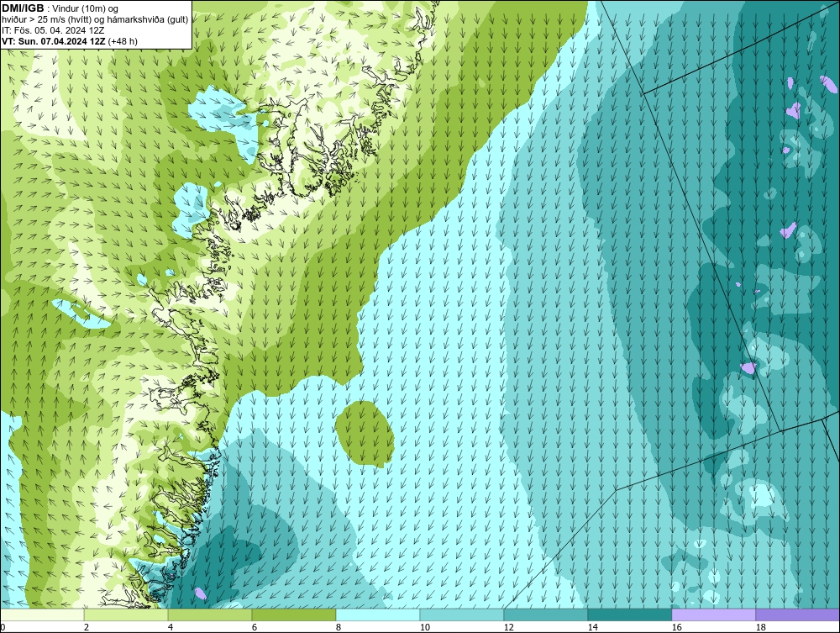The image size is (840, 633).
Task: Click the 4–6 m/s green legend swatch
Action: pyautogui.click(x=210, y=615)
